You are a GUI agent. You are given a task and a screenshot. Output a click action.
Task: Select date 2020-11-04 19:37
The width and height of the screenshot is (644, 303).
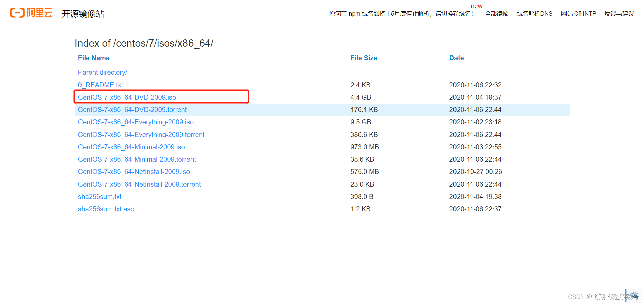click(x=475, y=97)
